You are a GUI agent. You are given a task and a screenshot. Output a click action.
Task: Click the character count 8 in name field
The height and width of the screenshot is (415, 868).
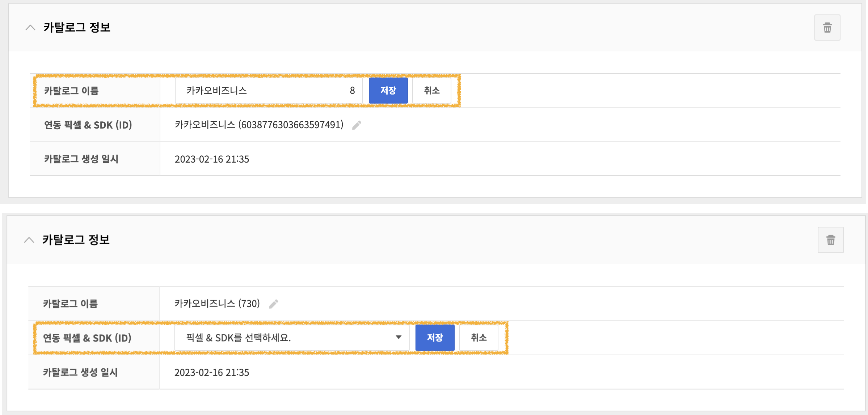tap(352, 91)
